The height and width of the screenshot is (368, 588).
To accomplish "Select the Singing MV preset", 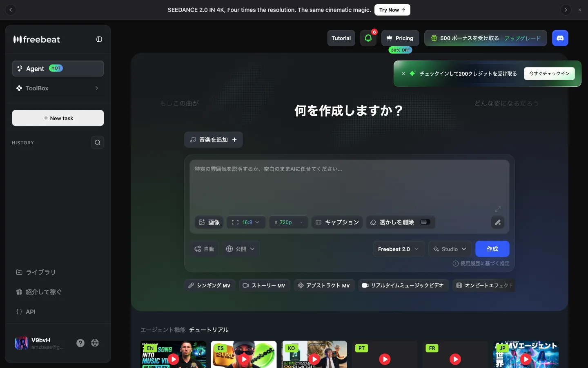I will pos(209,285).
